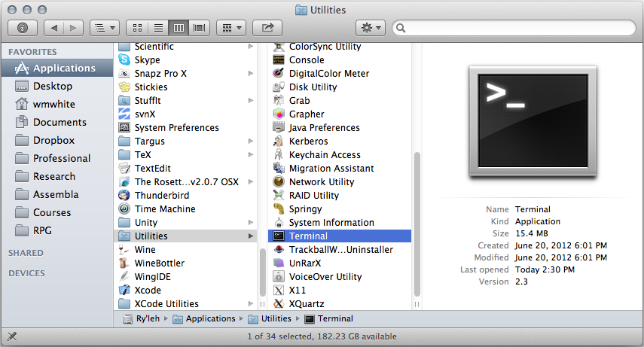Click the large Terminal preview image

533,123
